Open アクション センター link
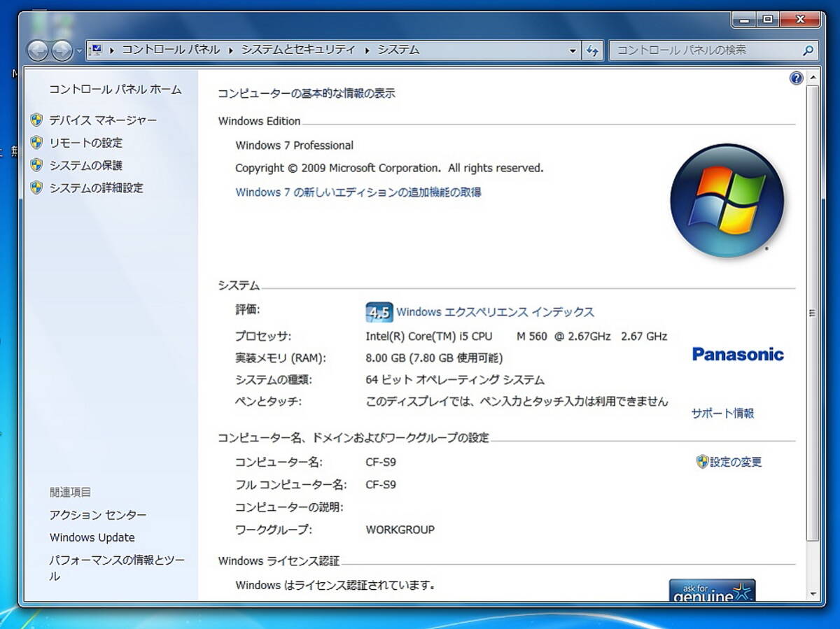 (x=98, y=515)
